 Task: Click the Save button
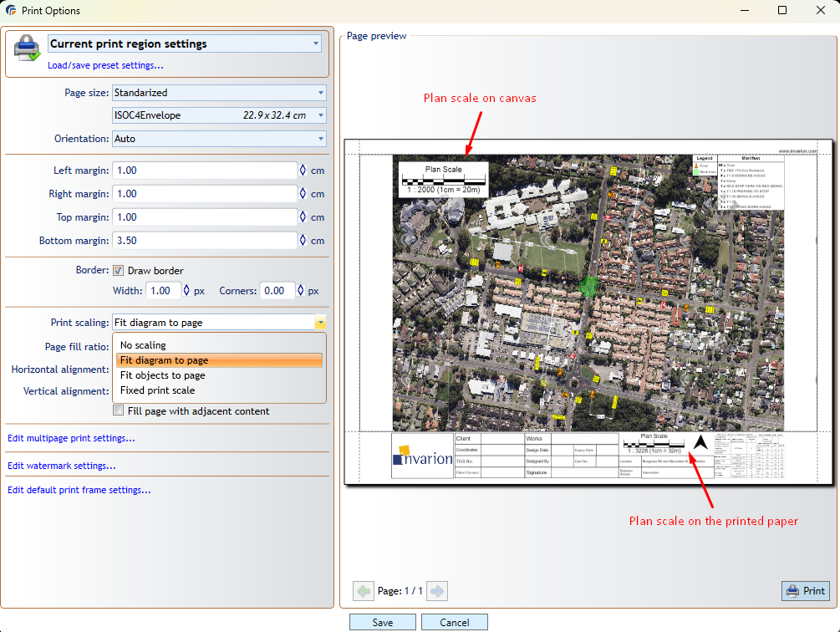383,622
